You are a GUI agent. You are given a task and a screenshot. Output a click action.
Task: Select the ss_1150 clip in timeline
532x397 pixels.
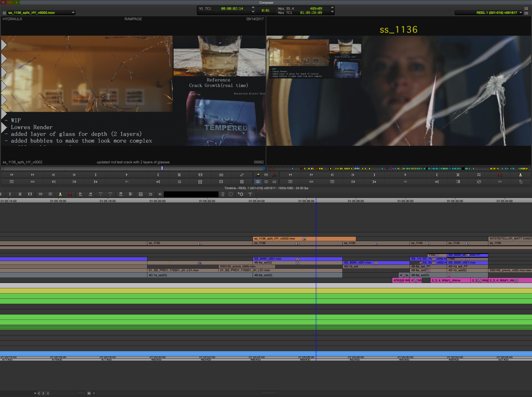coord(468,243)
